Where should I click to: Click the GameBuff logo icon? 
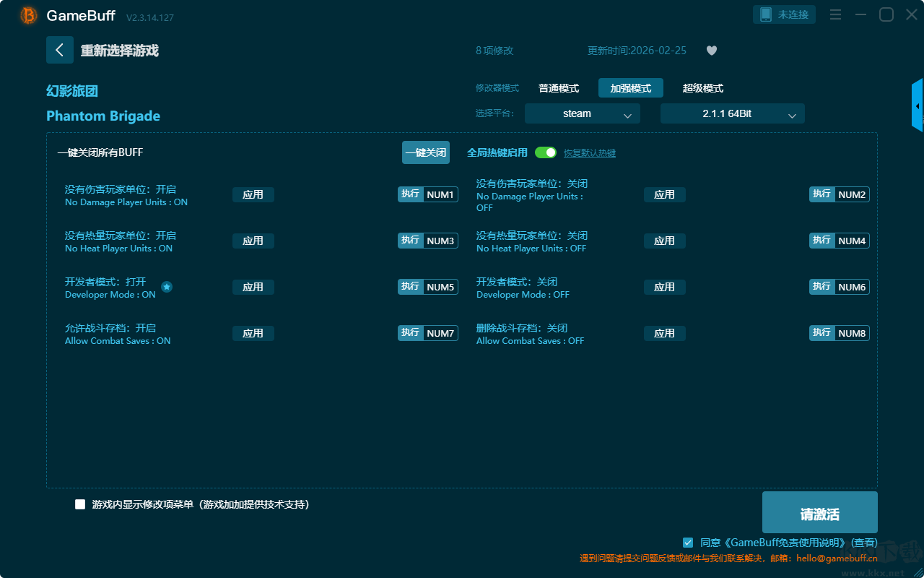coord(29,15)
